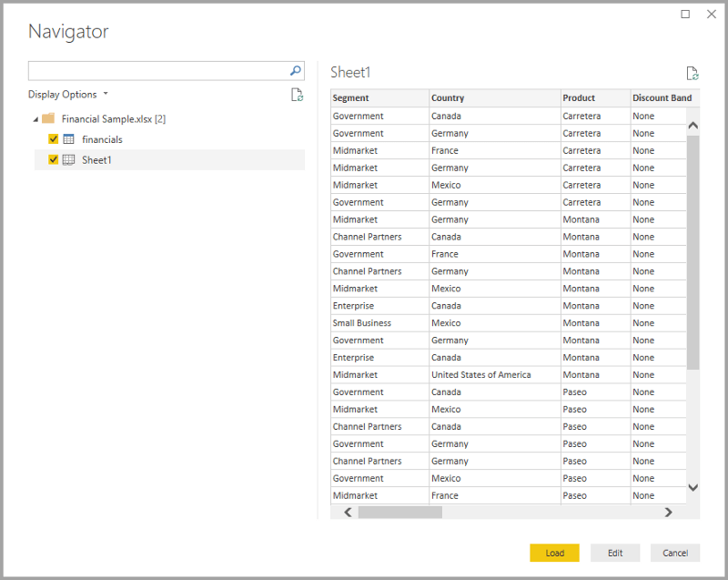Click the Sheet1 worksheet icon

tap(68, 159)
